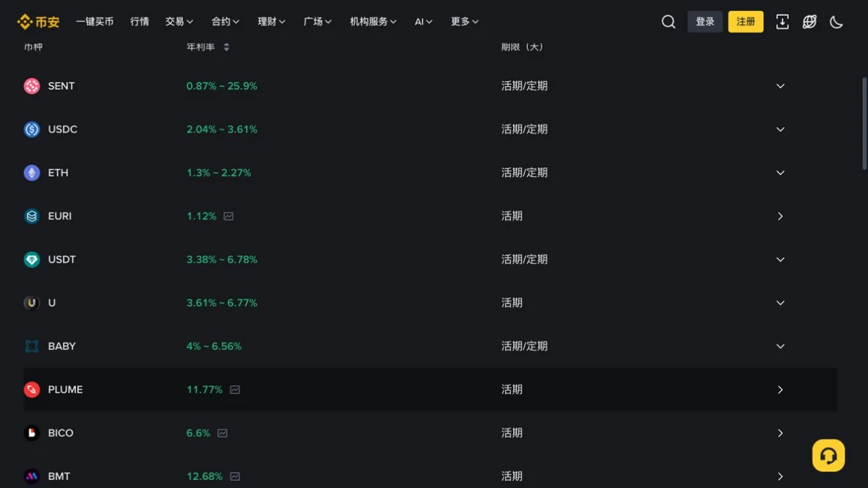868x488 pixels.
Task: Click the page vertical scrollbar
Action: [x=864, y=123]
